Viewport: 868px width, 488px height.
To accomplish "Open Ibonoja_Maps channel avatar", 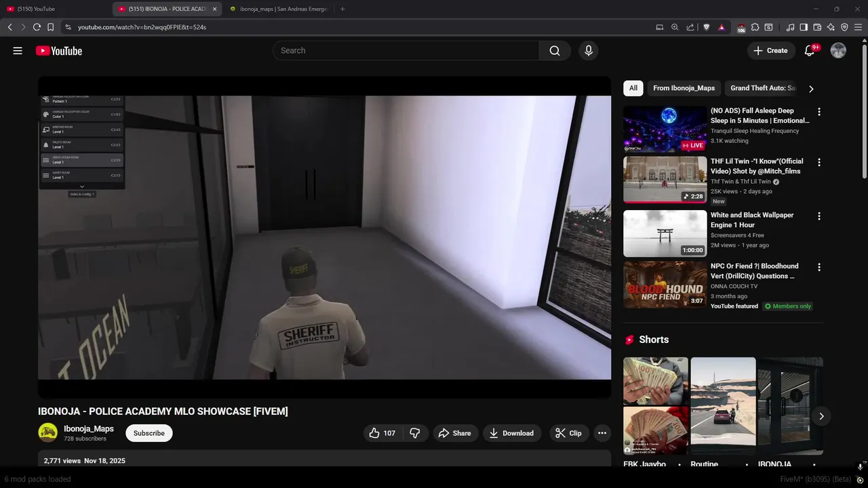I will (x=47, y=432).
